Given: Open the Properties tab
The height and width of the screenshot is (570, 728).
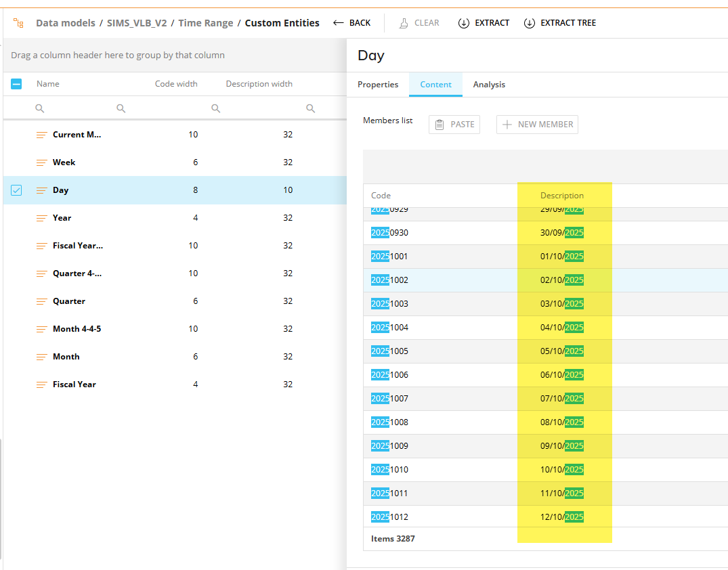Looking at the screenshot, I should click(377, 85).
